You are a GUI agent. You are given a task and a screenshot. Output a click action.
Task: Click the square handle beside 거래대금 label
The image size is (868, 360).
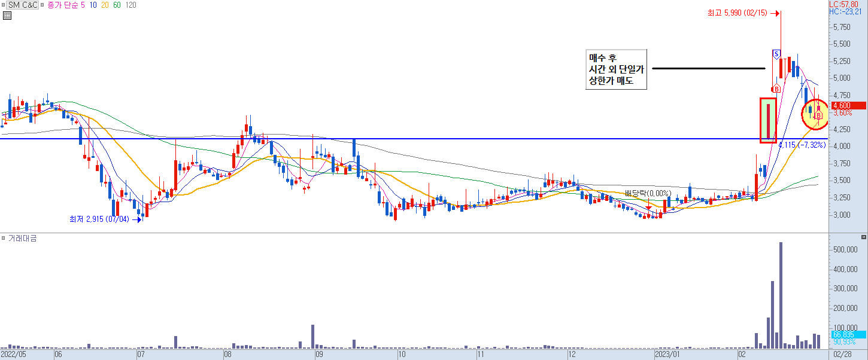point(4,238)
